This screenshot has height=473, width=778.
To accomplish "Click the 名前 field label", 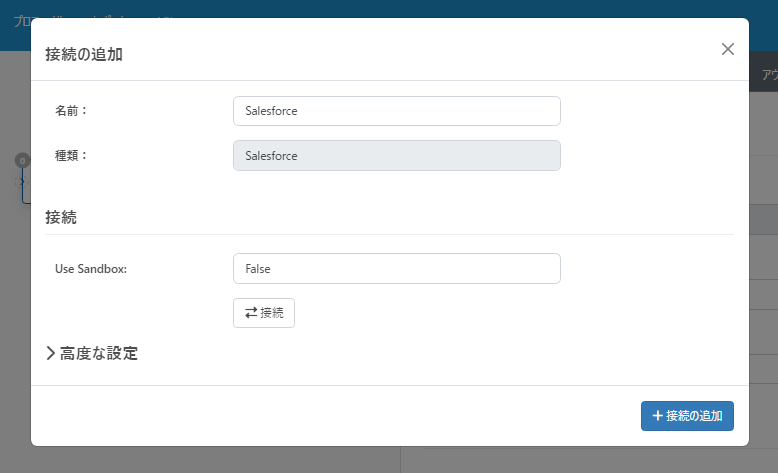I will click(x=72, y=111).
